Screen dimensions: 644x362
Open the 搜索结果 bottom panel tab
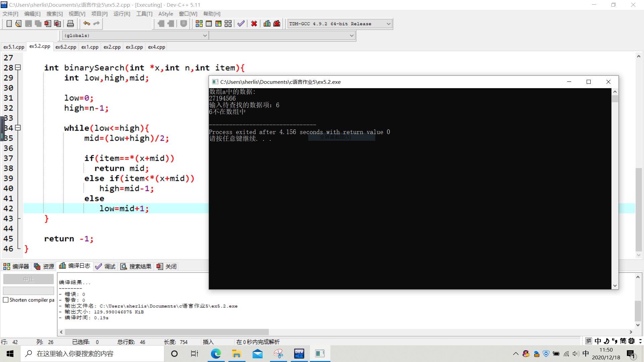coord(136,266)
